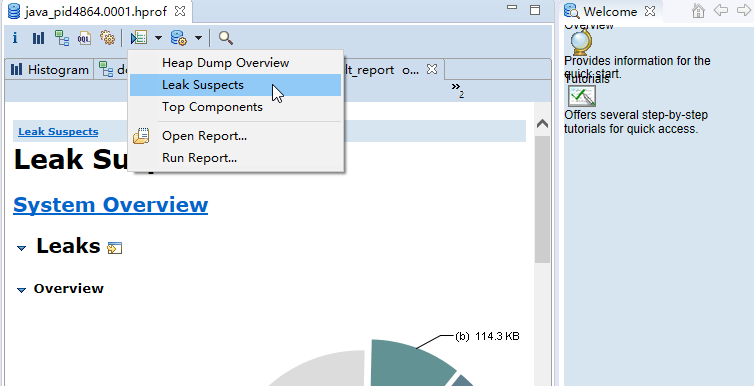Open heap dump overview info icon
Image resolution: width=754 pixels, height=386 pixels.
click(x=15, y=38)
